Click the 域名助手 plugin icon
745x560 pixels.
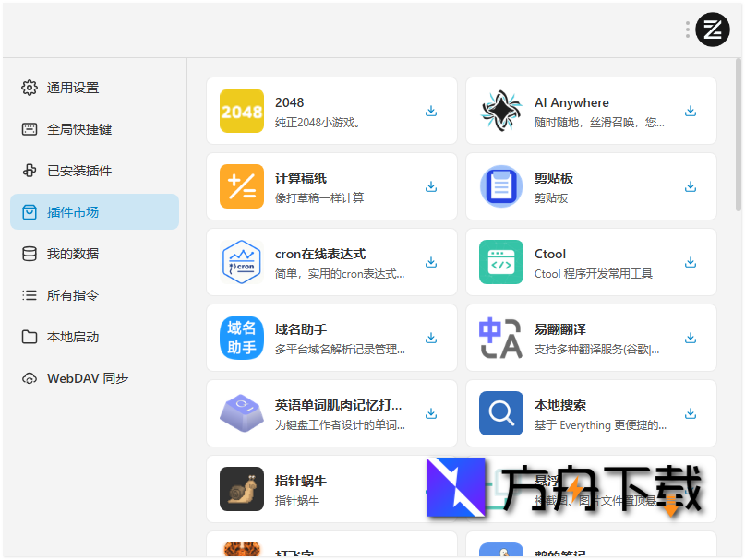(241, 337)
